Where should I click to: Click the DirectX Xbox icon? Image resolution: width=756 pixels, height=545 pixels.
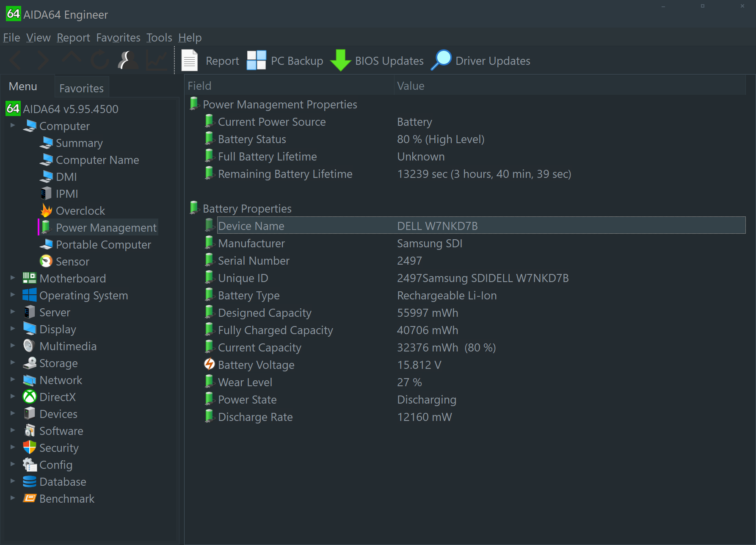[30, 397]
